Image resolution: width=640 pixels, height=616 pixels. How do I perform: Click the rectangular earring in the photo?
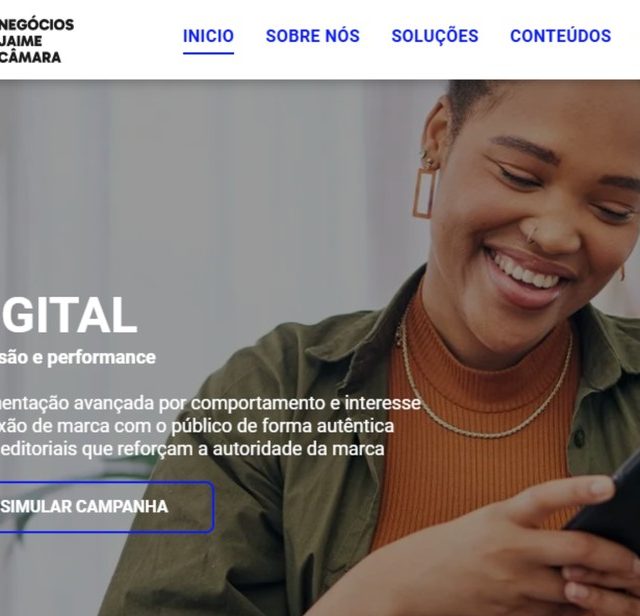tap(425, 194)
